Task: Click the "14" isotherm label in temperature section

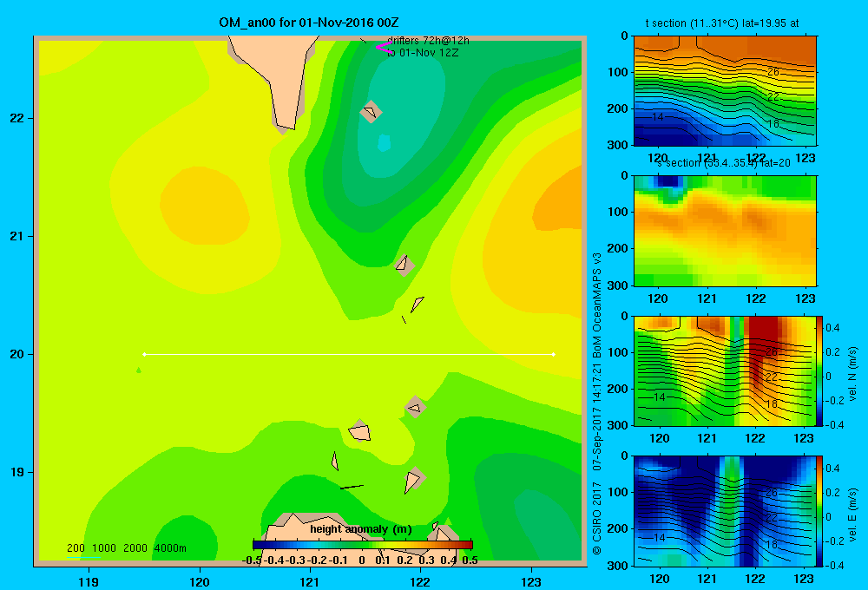Action: coord(658,117)
